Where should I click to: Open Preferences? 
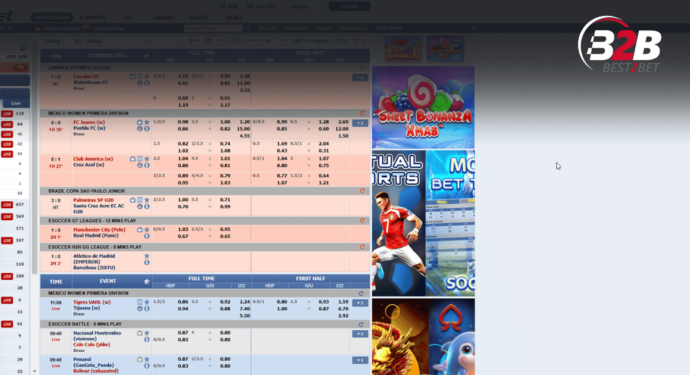[353, 28]
